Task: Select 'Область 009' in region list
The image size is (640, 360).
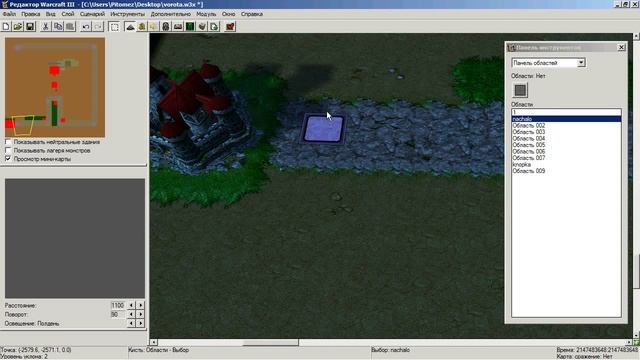Action: 567,171
